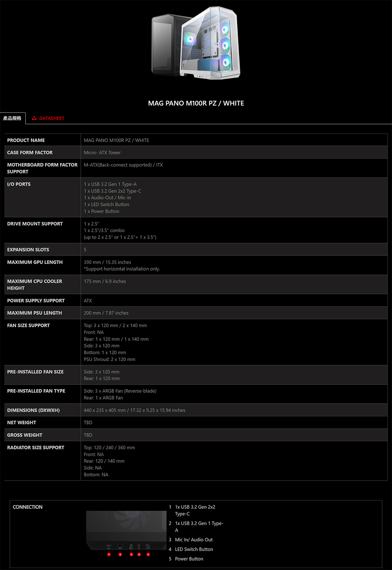Click the CASE FORM FACTOR label
Image resolution: width=392 pixels, height=570 pixels.
pos(30,153)
